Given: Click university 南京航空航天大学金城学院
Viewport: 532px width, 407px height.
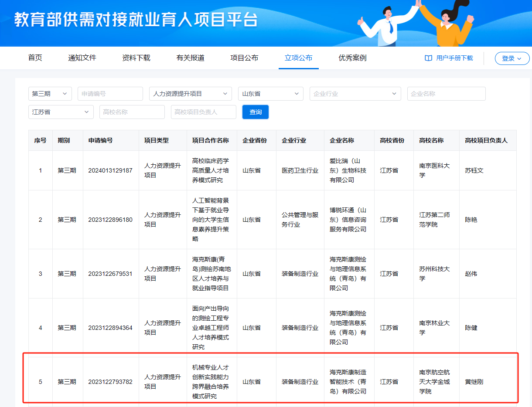Looking at the screenshot, I should 434,382.
